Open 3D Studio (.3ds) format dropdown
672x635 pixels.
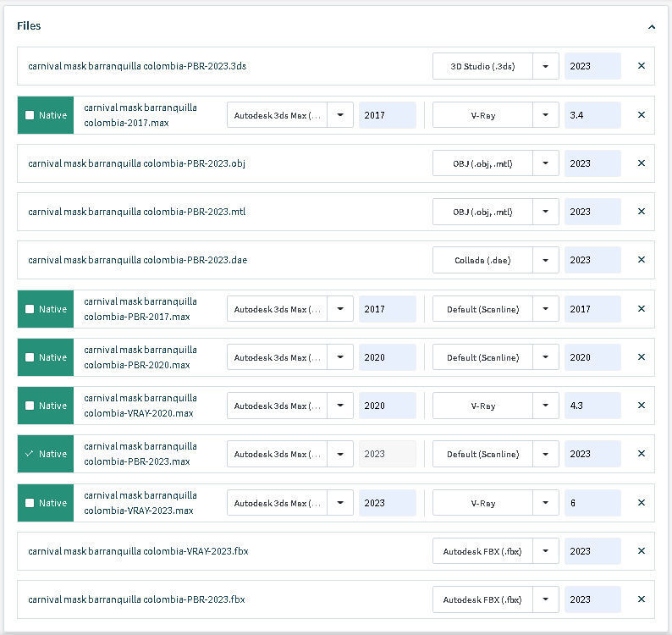(546, 66)
